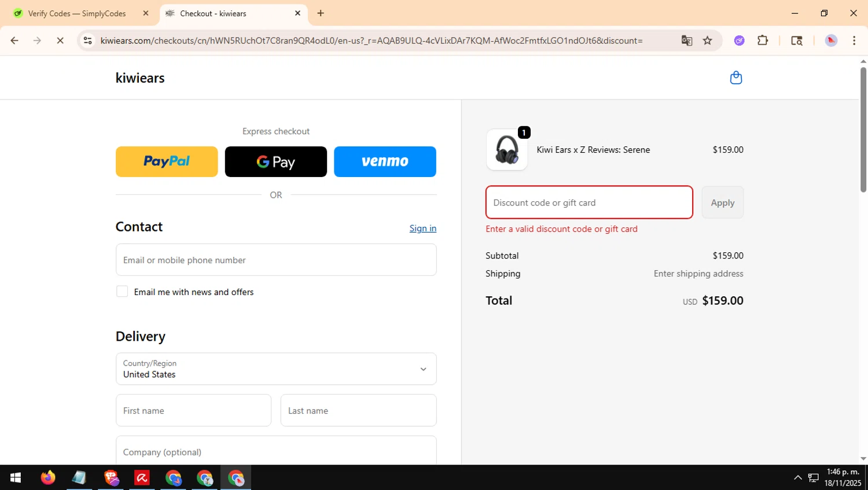
Task: Select the 'Enter a valid discount code' error
Action: coord(561,229)
